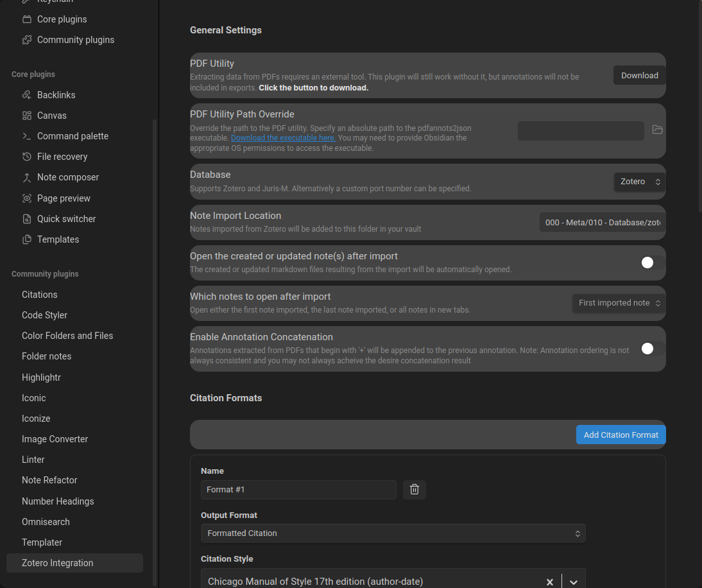Open the First imported note dropdown
The height and width of the screenshot is (588, 702).
619,303
